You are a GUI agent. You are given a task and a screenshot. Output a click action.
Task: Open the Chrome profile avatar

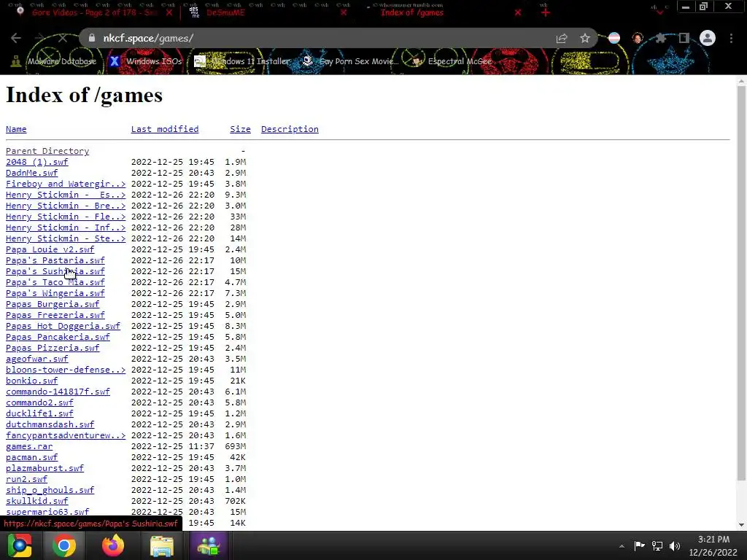tap(708, 38)
